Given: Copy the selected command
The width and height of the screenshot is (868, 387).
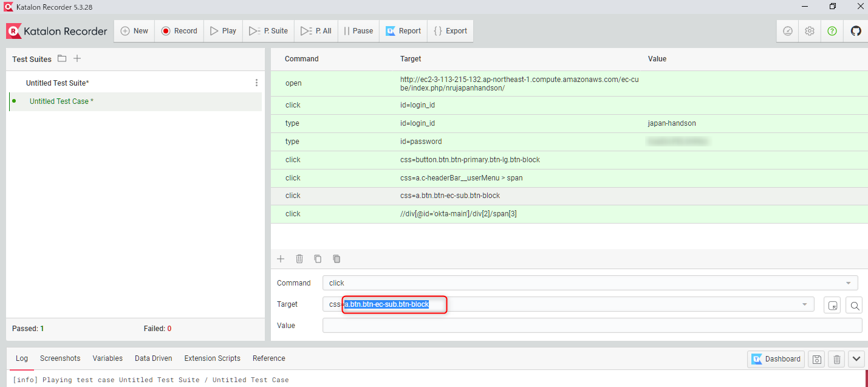Looking at the screenshot, I should [x=318, y=259].
